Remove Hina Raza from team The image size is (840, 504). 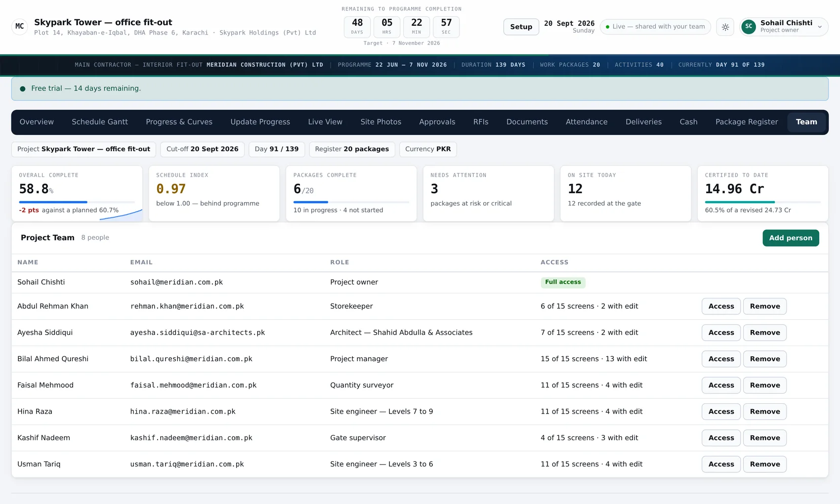coord(765,412)
